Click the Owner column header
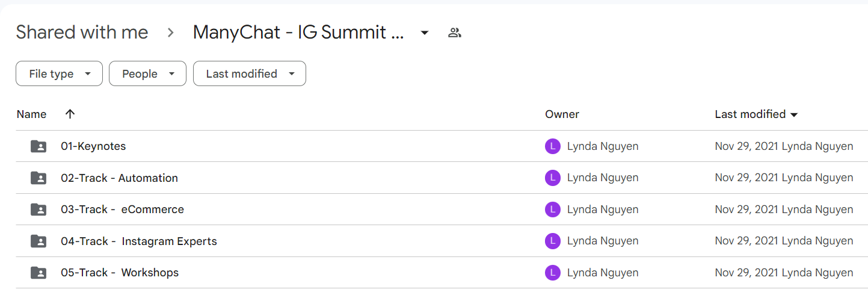The width and height of the screenshot is (868, 298). point(562,114)
